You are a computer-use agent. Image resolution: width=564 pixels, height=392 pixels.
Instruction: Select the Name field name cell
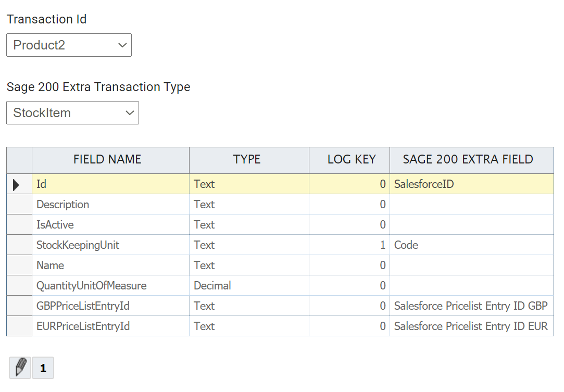(x=111, y=265)
